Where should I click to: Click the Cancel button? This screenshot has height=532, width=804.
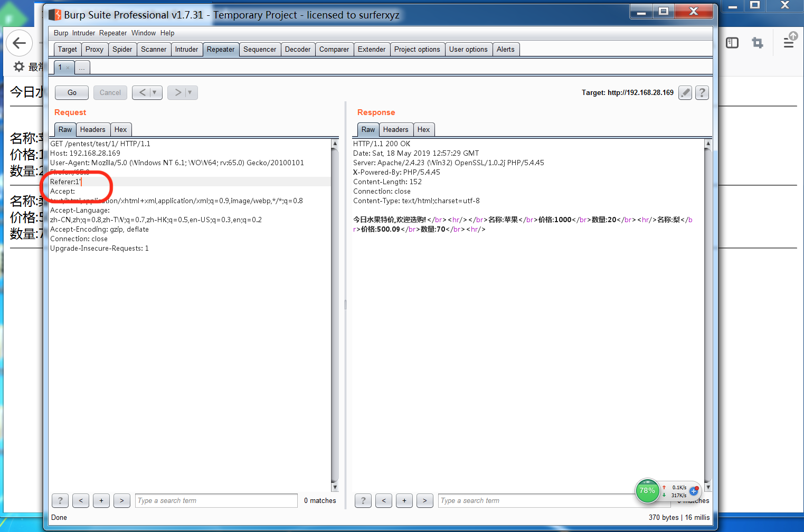coord(110,92)
